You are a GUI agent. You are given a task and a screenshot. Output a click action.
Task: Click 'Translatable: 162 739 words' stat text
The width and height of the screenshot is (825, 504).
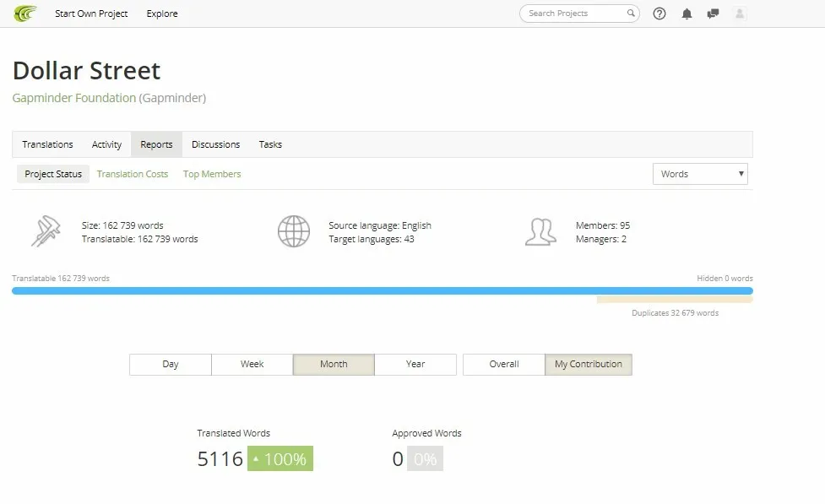tap(140, 239)
